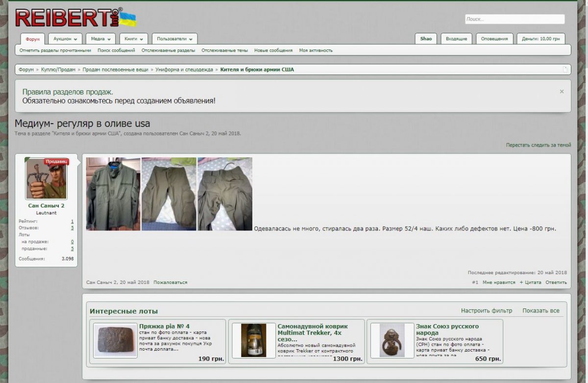588x383 pixels.
Task: Select the Форум tab
Action: pyautogui.click(x=33, y=39)
